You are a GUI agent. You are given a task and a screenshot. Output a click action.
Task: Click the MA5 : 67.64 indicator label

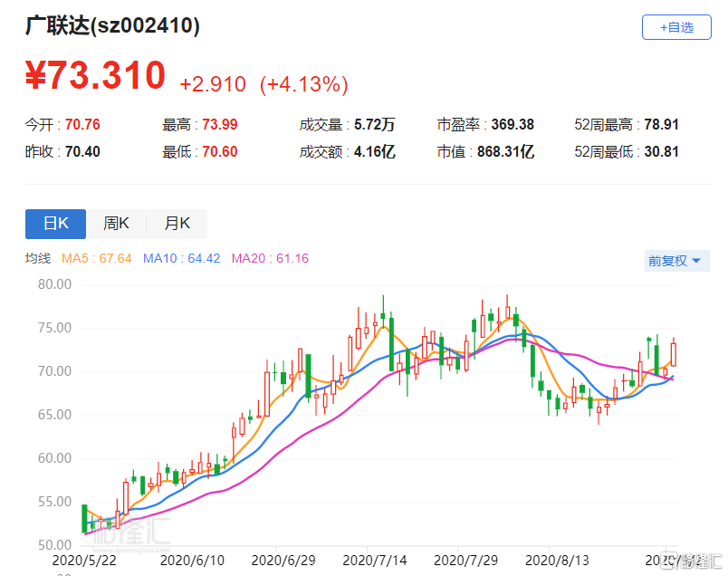(x=97, y=258)
